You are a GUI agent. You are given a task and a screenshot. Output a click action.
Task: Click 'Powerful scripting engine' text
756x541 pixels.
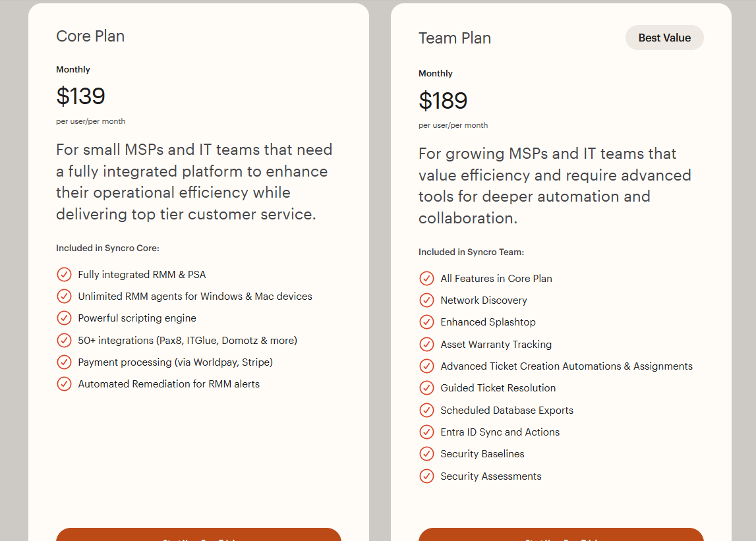tap(137, 318)
